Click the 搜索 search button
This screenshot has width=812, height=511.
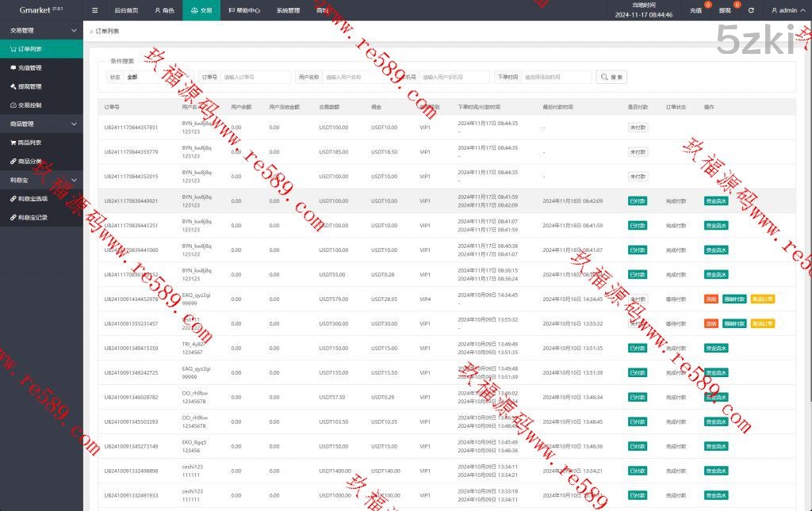click(x=611, y=77)
